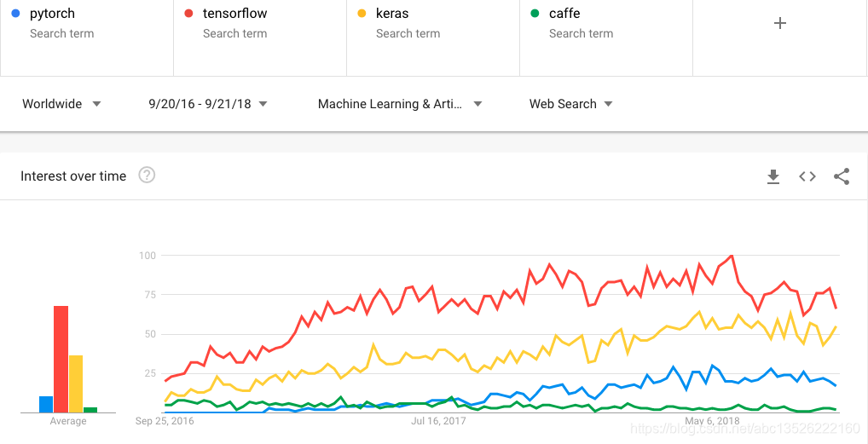Edit the tensorflow search term
Screen dimensions: 868x444
click(260, 37)
